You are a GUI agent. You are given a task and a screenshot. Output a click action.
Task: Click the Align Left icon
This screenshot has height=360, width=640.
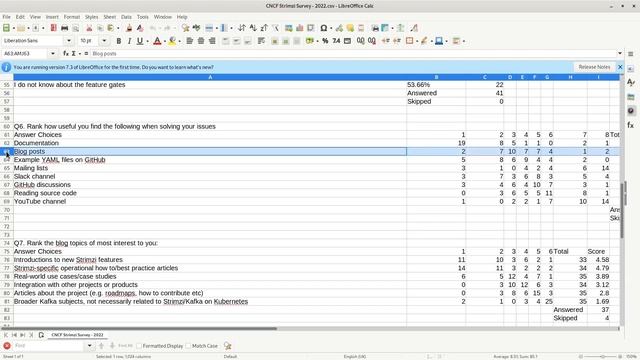[190, 41]
